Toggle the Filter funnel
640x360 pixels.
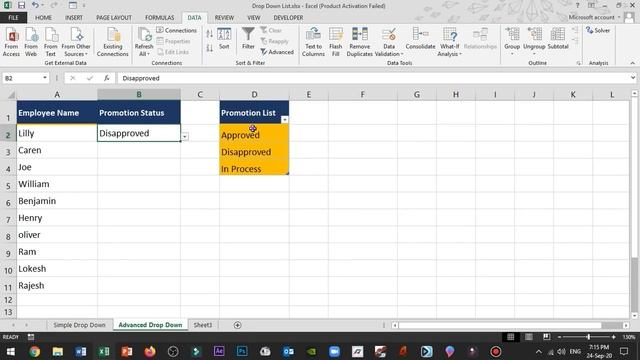pyautogui.click(x=248, y=39)
